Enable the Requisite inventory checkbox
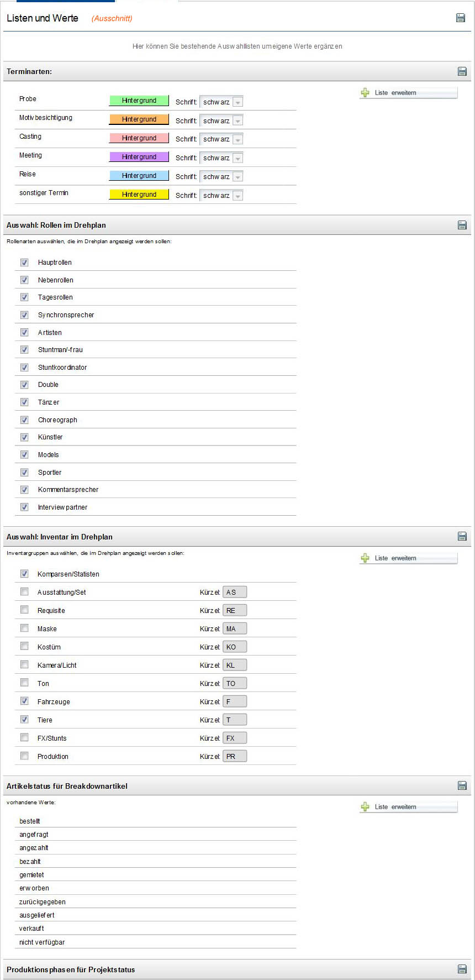This screenshot has width=475, height=980. coord(24,610)
